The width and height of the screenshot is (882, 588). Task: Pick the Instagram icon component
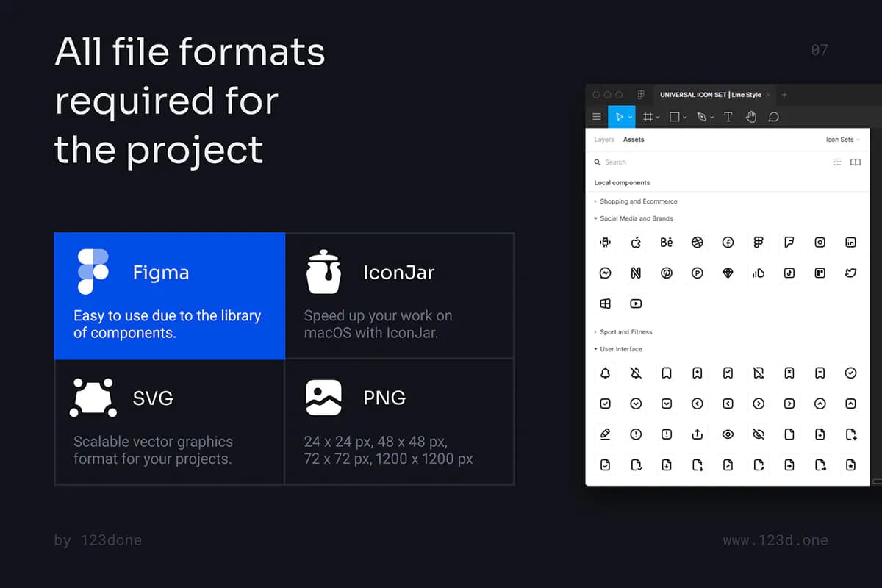pos(820,243)
